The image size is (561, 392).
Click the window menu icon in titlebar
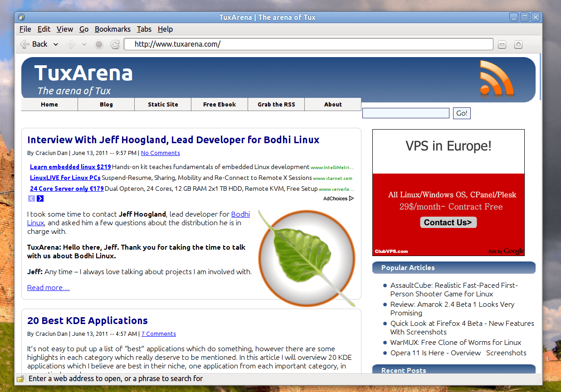(x=21, y=17)
